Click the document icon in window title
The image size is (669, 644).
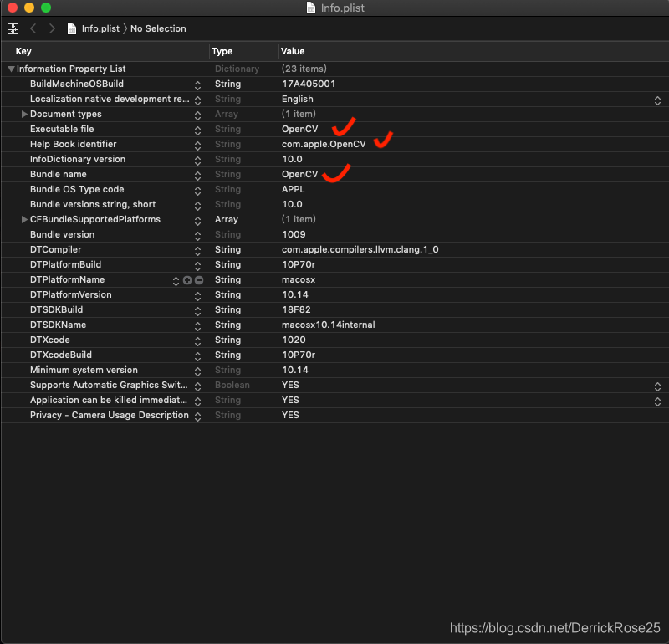[311, 8]
